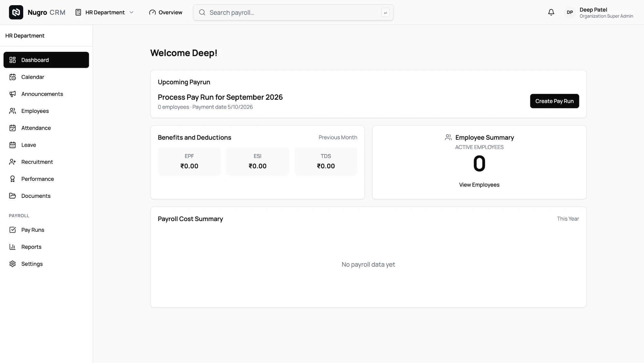The width and height of the screenshot is (644, 363).
Task: Click the Attendance calendar-check icon
Action: click(13, 128)
